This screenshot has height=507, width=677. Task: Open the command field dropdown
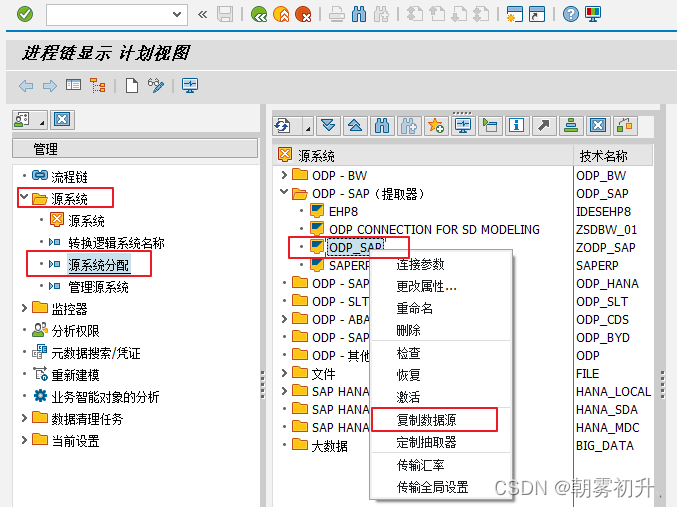177,14
